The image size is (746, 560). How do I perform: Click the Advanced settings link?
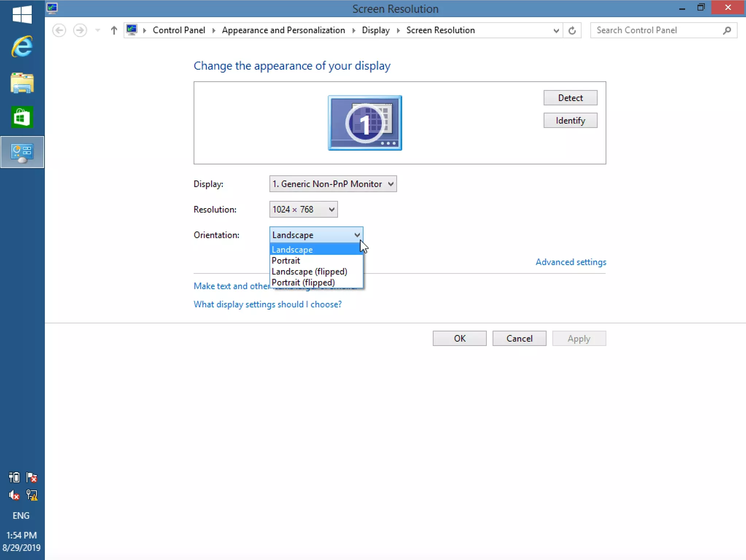click(571, 262)
